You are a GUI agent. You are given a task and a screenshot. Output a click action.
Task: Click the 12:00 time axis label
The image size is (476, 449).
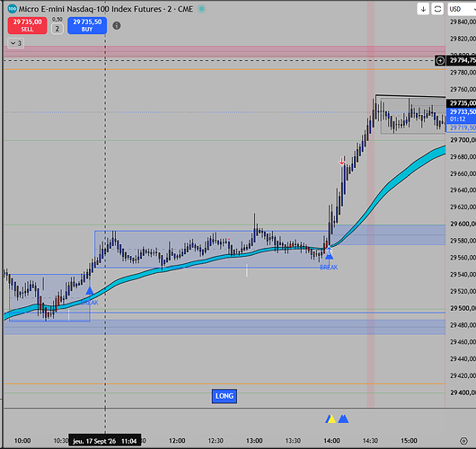coord(177,441)
